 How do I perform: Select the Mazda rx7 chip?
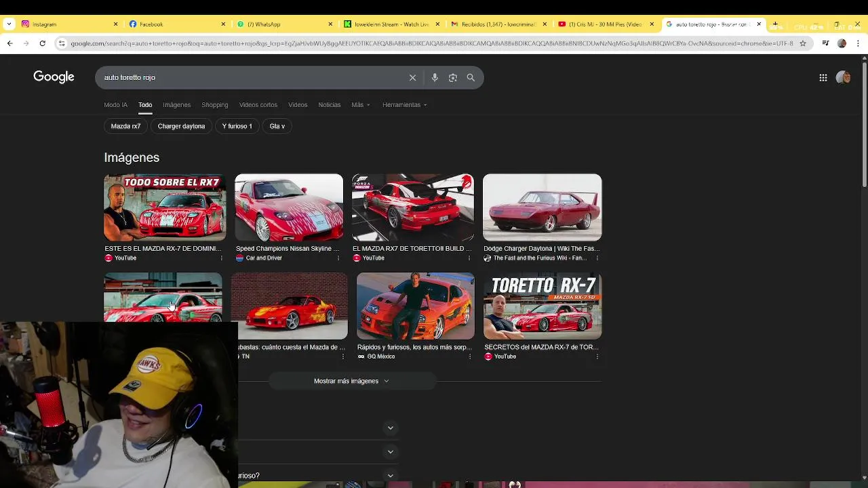tap(125, 126)
